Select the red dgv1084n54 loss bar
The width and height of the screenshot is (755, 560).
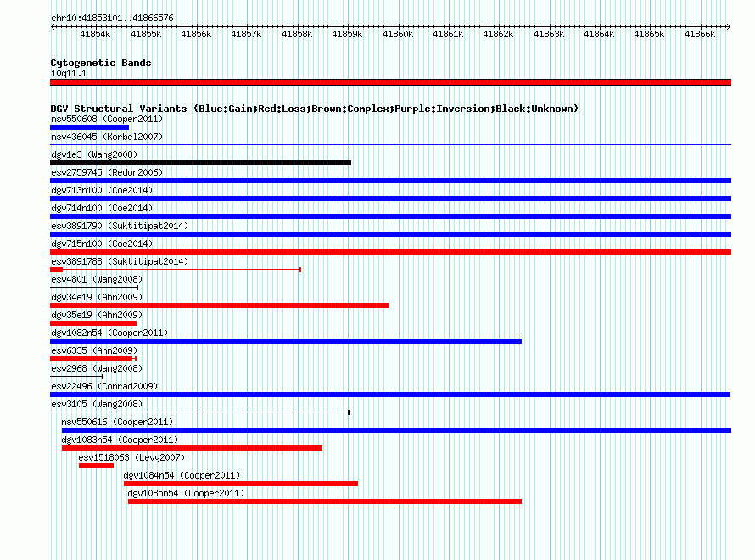[x=241, y=484]
